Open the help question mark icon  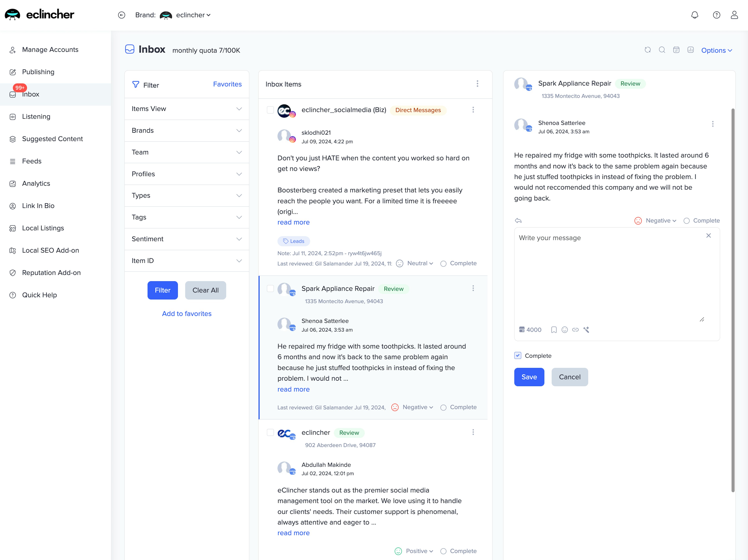(x=716, y=15)
